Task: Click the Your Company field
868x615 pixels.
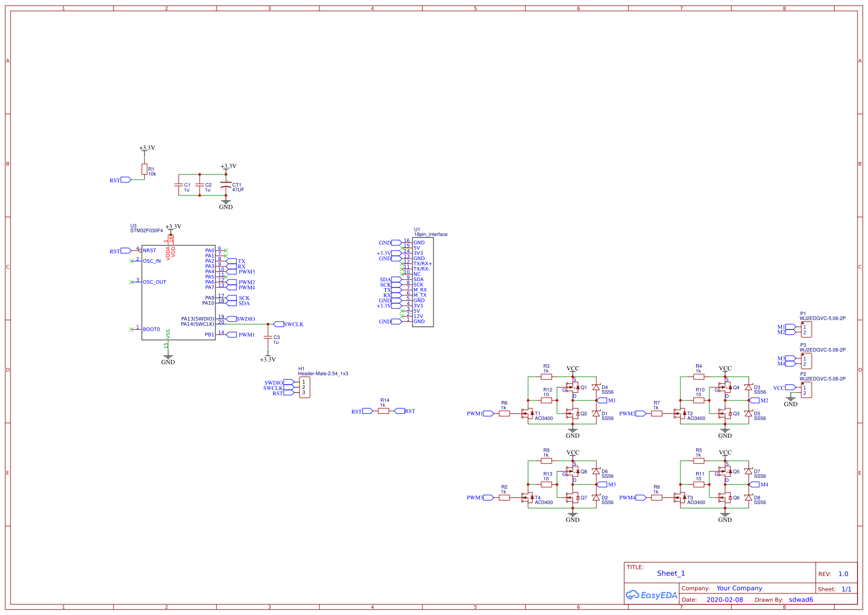Action: (739, 588)
